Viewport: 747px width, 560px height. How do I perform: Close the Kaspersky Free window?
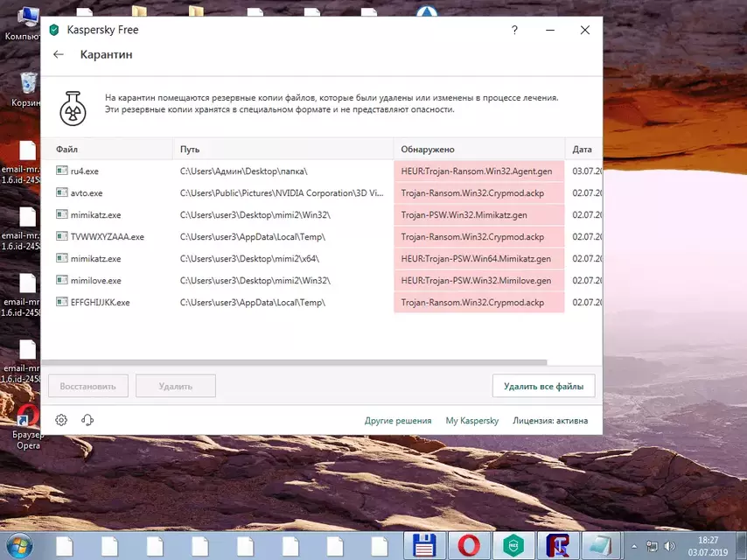pos(585,30)
